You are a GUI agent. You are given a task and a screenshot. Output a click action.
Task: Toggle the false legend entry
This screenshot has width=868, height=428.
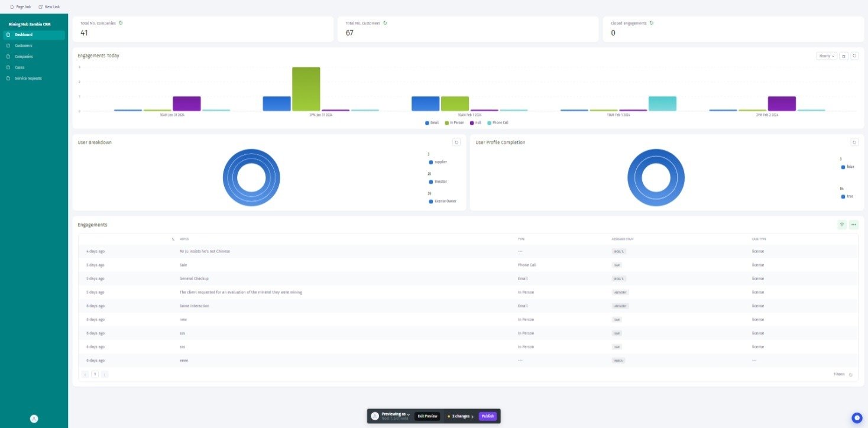pos(847,167)
